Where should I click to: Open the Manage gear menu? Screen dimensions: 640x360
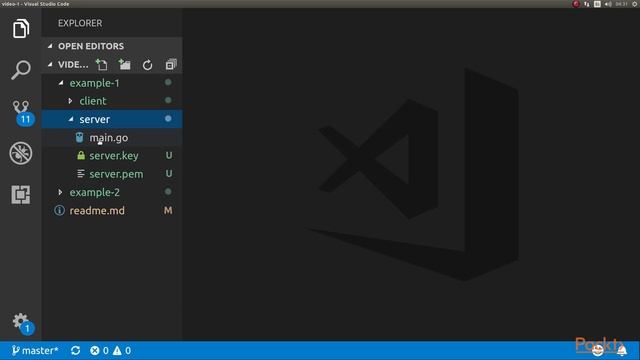[22, 324]
